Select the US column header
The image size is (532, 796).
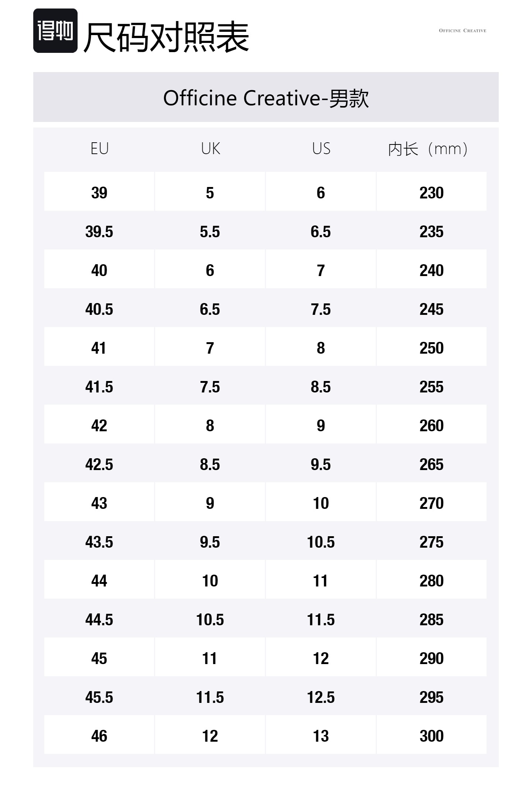(x=321, y=149)
